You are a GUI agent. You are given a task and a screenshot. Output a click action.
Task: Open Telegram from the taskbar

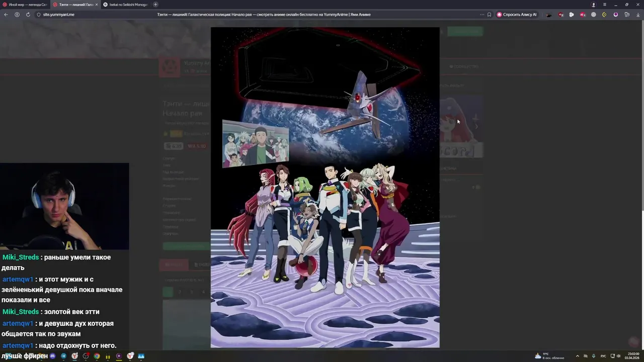(63, 356)
